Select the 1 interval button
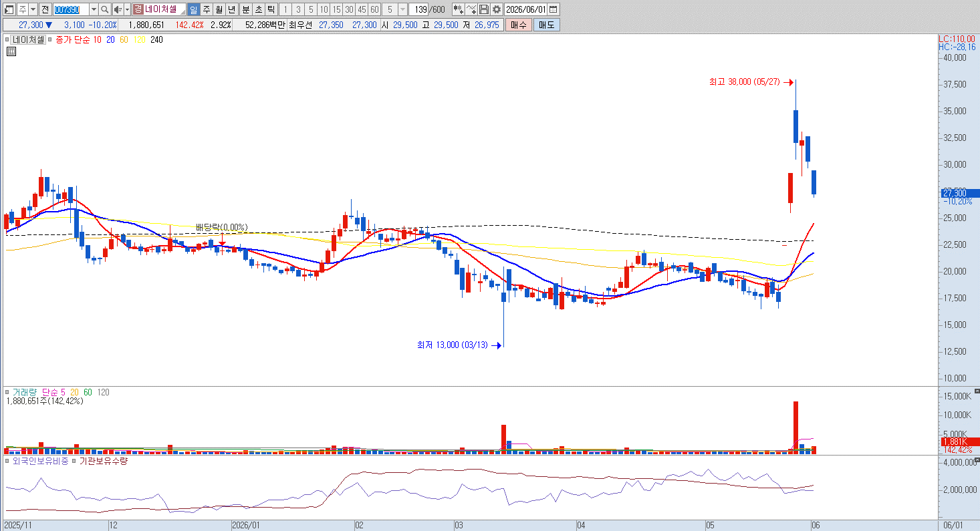This screenshot has width=980, height=531. tap(285, 9)
